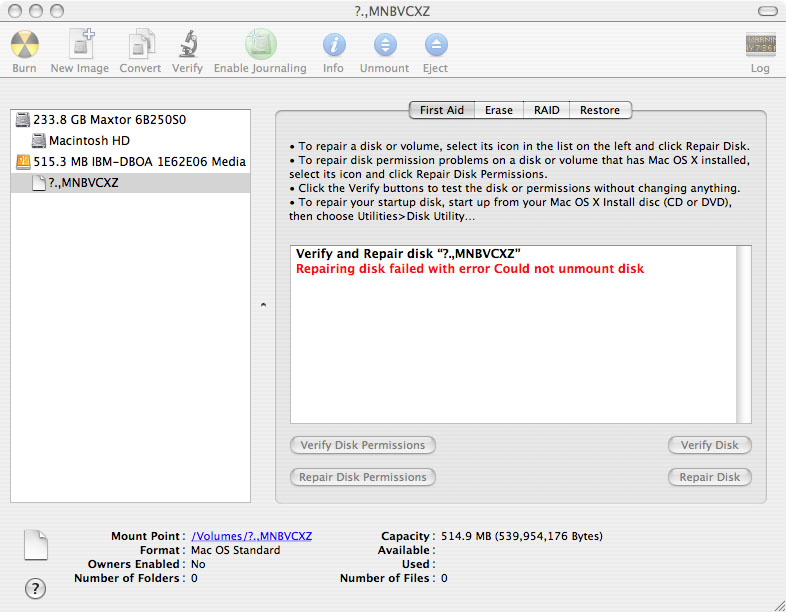Click the Convert toolbar icon
Screen dimensions: 786x612
(141, 44)
